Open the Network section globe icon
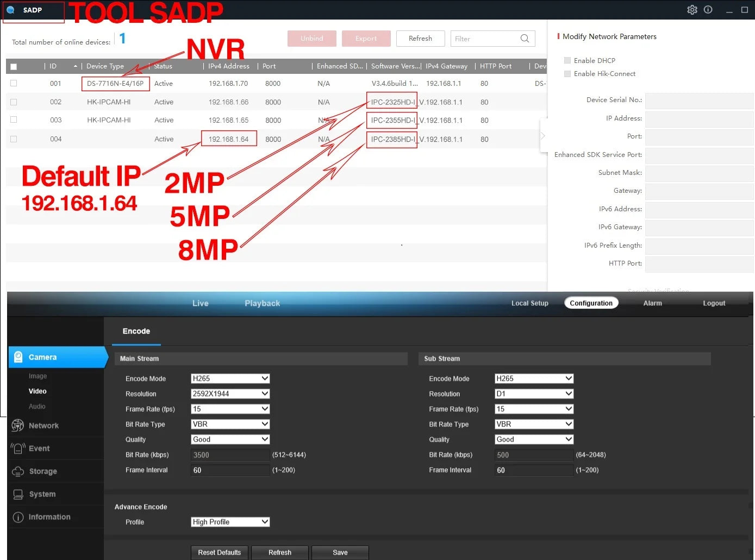 18,425
